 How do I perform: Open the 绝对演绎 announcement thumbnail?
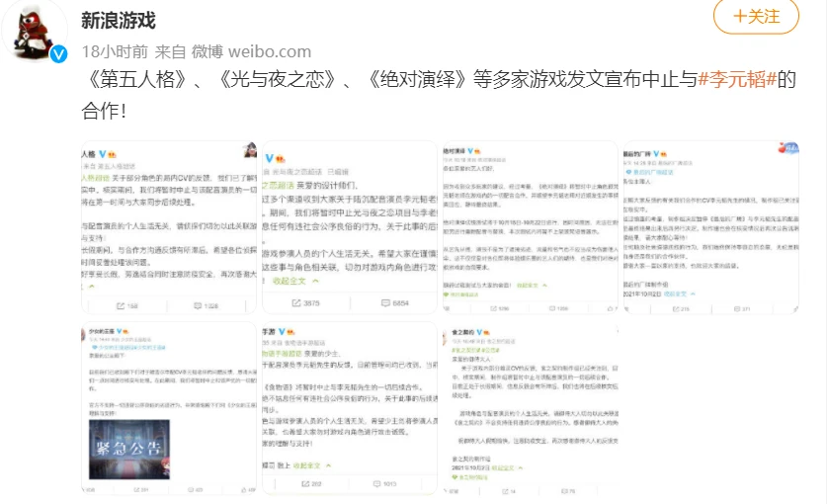pyautogui.click(x=530, y=227)
